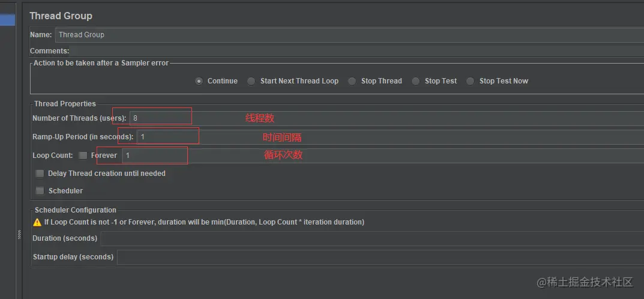Select the Continue radio button
Image resolution: width=644 pixels, height=299 pixels.
click(199, 81)
